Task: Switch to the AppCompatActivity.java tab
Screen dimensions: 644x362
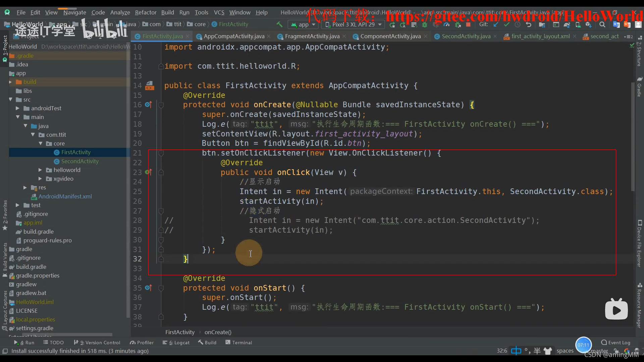Action: 234,36
